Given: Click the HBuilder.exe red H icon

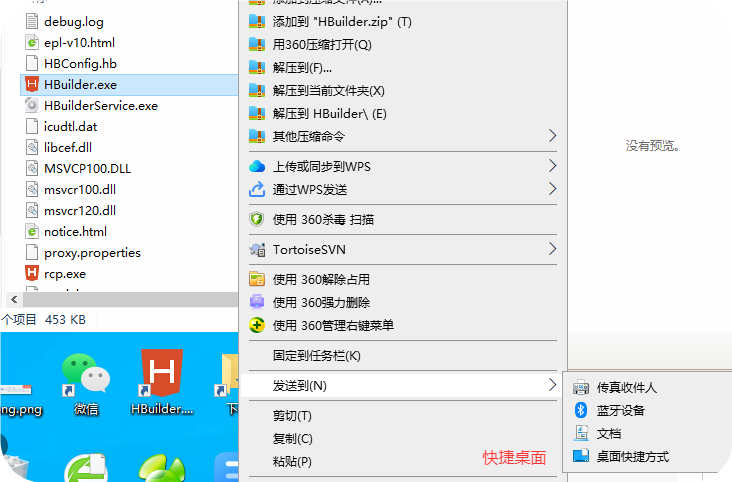Looking at the screenshot, I should click(32, 85).
